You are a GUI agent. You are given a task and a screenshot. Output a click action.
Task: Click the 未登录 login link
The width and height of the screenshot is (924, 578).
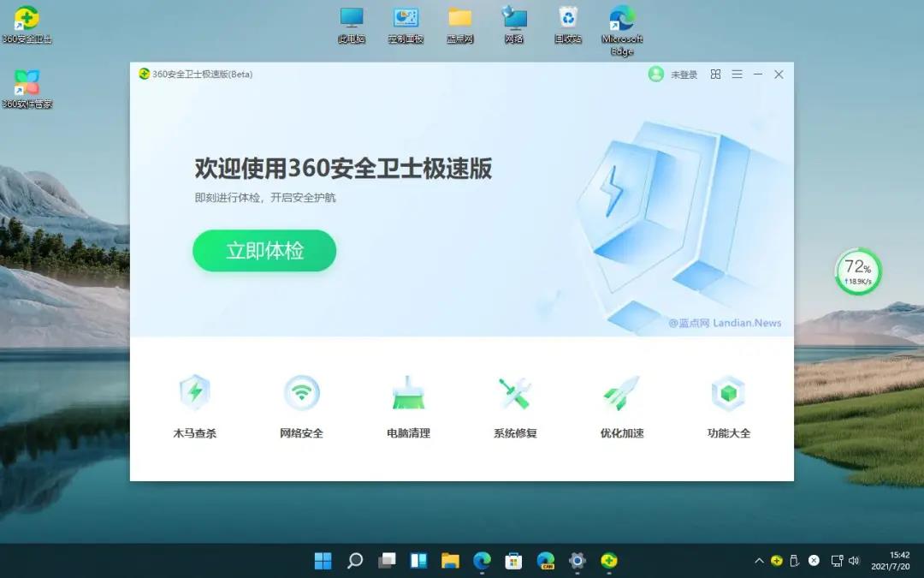coord(684,74)
